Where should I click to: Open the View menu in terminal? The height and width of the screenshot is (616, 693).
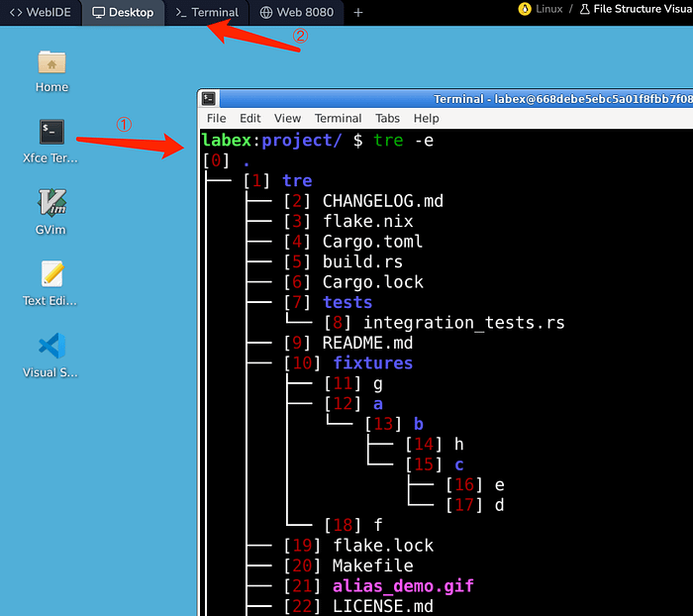(x=287, y=118)
